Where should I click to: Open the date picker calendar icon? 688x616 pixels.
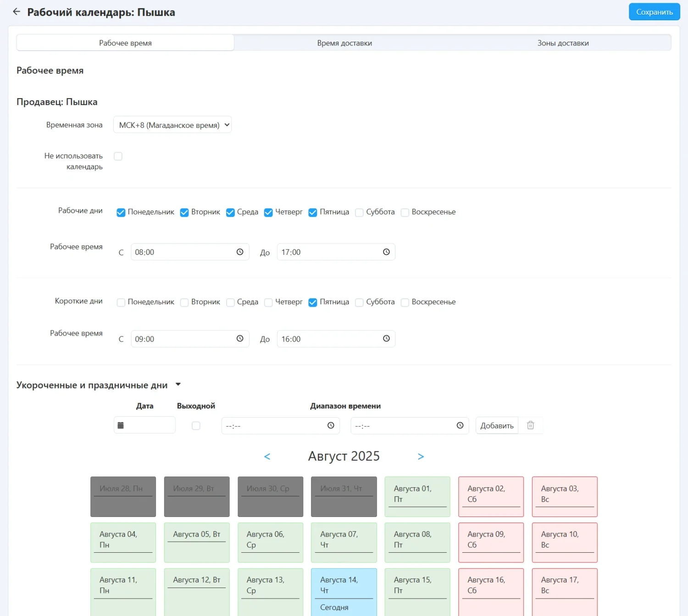click(x=121, y=425)
